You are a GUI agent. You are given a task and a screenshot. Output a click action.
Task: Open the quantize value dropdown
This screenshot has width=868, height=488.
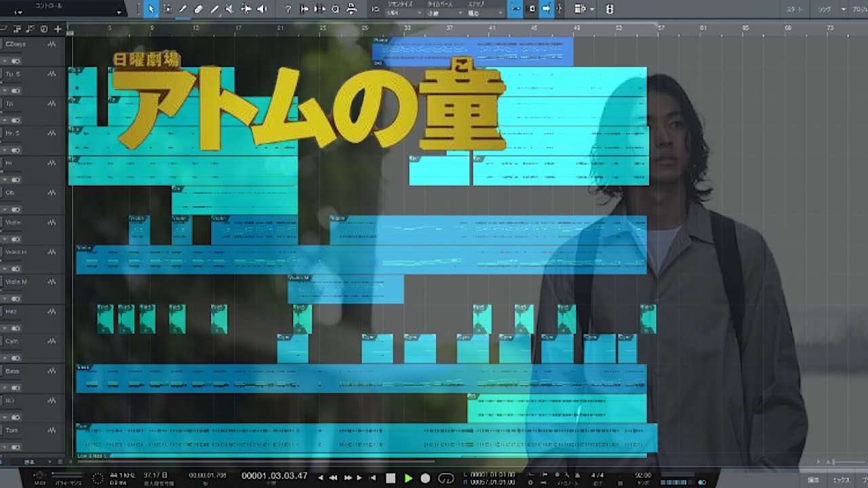click(x=400, y=13)
